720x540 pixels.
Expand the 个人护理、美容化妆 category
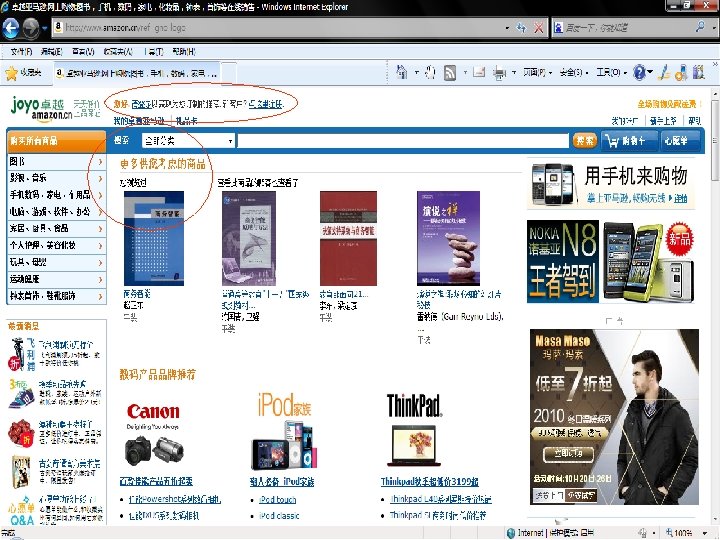click(x=57, y=245)
